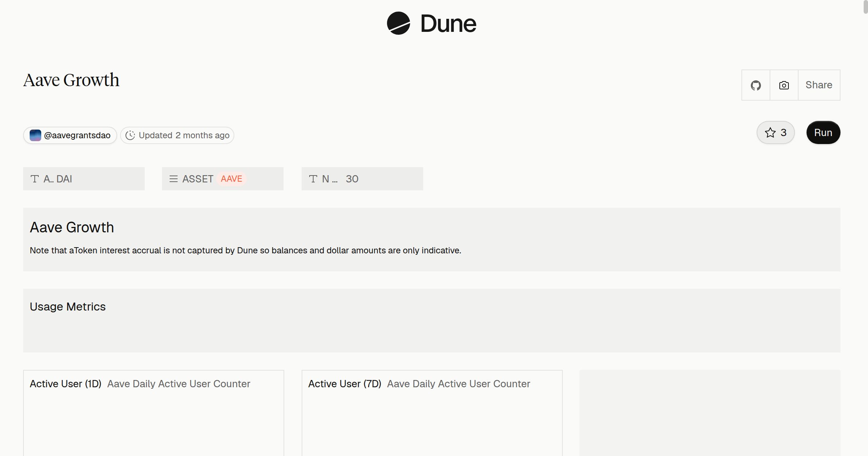Click the Usage Metrics heading
Viewport: 868px width, 456px height.
pyautogui.click(x=68, y=307)
